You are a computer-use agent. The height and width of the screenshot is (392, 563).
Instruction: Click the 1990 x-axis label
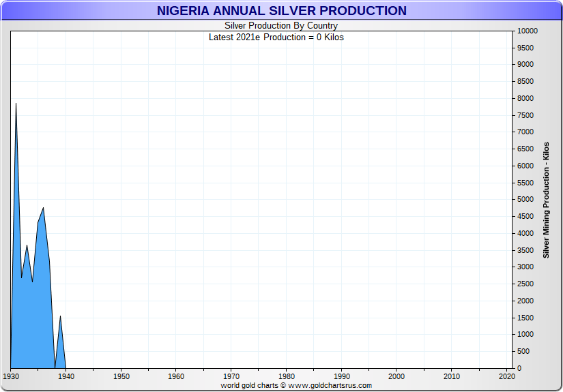(341, 376)
